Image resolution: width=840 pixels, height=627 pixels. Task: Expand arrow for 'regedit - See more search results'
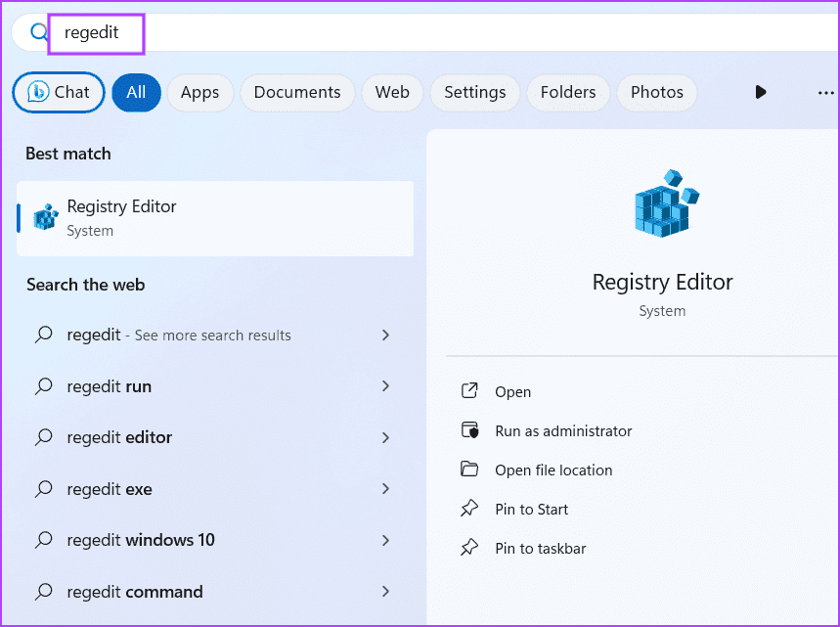tap(385, 335)
